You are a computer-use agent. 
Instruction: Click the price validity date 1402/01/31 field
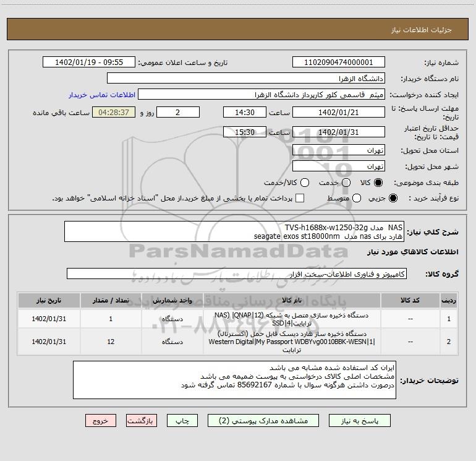(339, 132)
